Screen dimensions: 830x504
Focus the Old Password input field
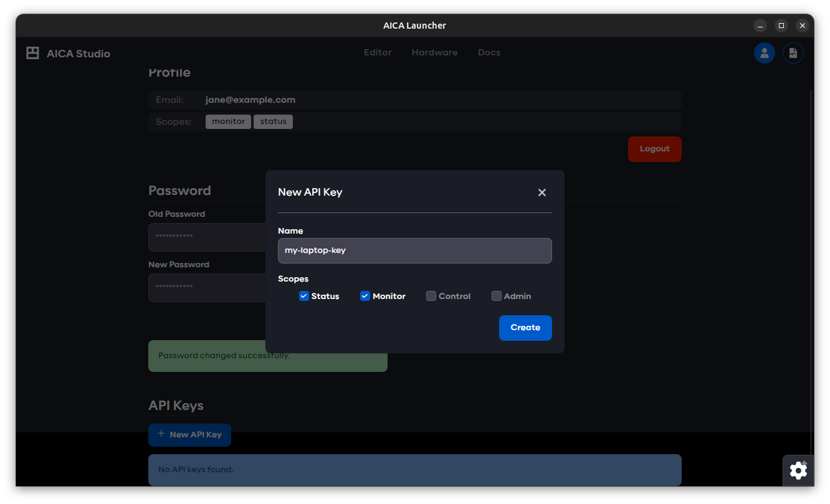coord(207,237)
